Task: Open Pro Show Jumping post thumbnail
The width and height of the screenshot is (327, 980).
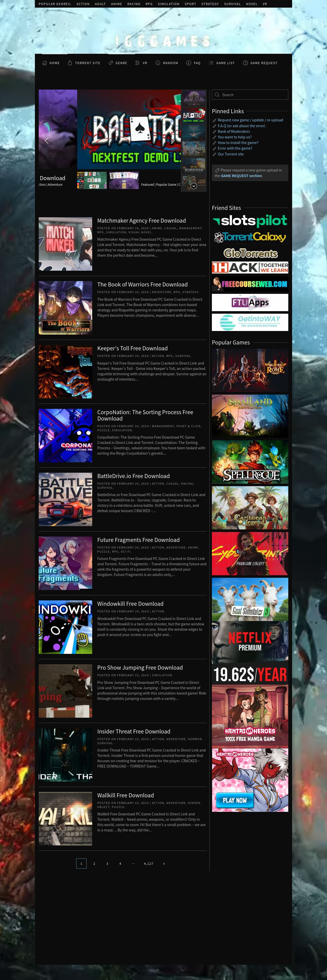Action: click(65, 691)
